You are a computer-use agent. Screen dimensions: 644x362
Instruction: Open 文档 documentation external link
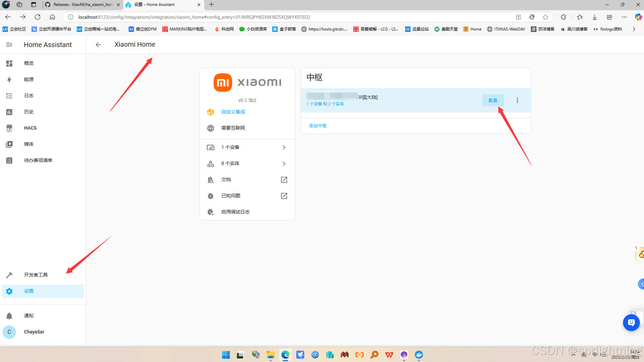pyautogui.click(x=247, y=180)
